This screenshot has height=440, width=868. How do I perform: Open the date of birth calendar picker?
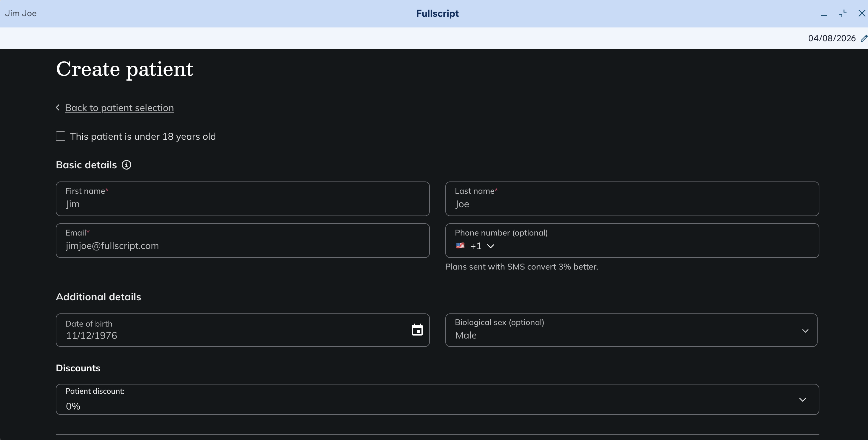(x=417, y=330)
